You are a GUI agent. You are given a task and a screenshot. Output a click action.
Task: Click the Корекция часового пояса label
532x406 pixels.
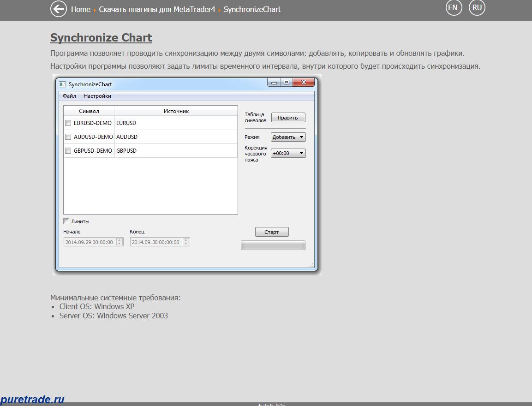point(256,154)
